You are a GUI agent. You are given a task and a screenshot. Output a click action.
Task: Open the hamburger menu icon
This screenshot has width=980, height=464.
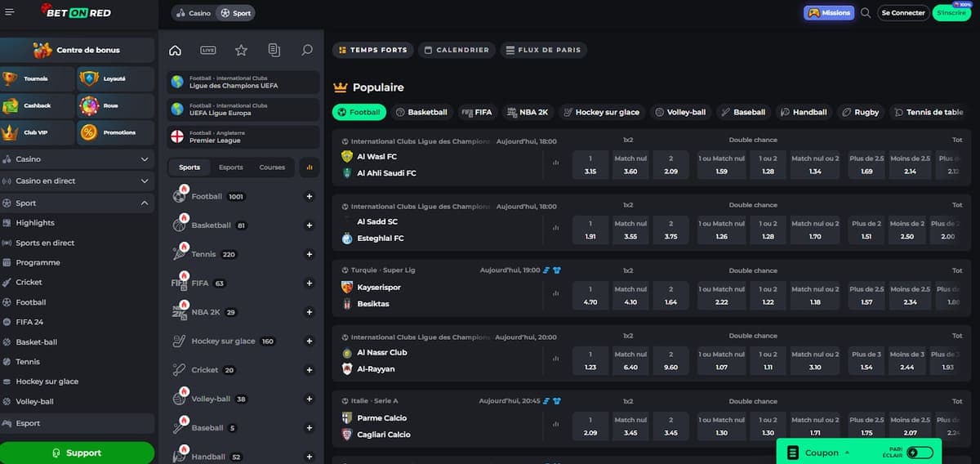pos(10,12)
